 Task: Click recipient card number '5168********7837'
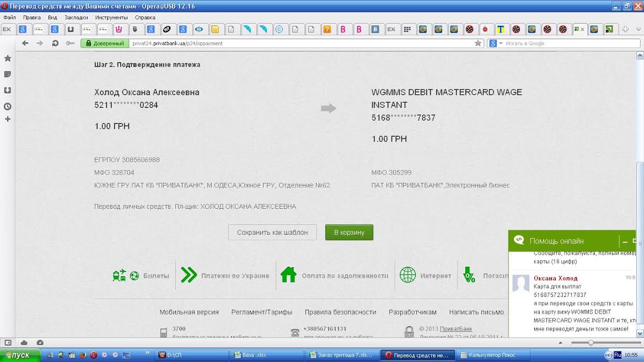403,118
